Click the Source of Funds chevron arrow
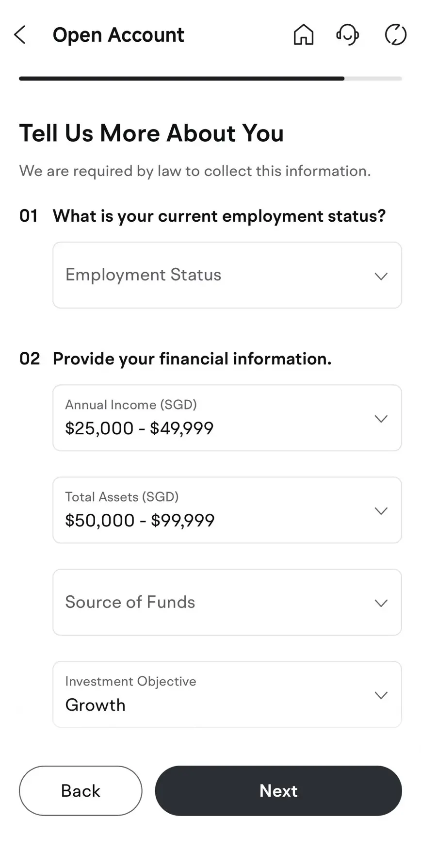 pyautogui.click(x=381, y=603)
